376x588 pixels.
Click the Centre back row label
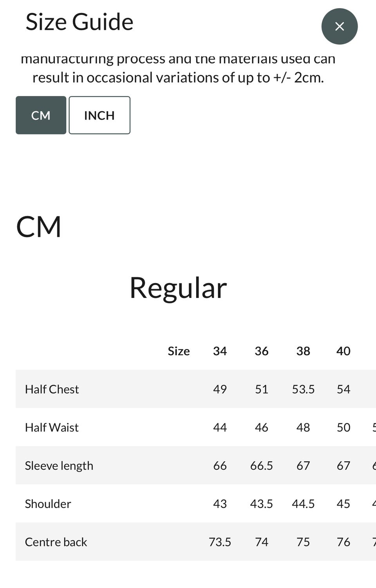click(x=56, y=542)
